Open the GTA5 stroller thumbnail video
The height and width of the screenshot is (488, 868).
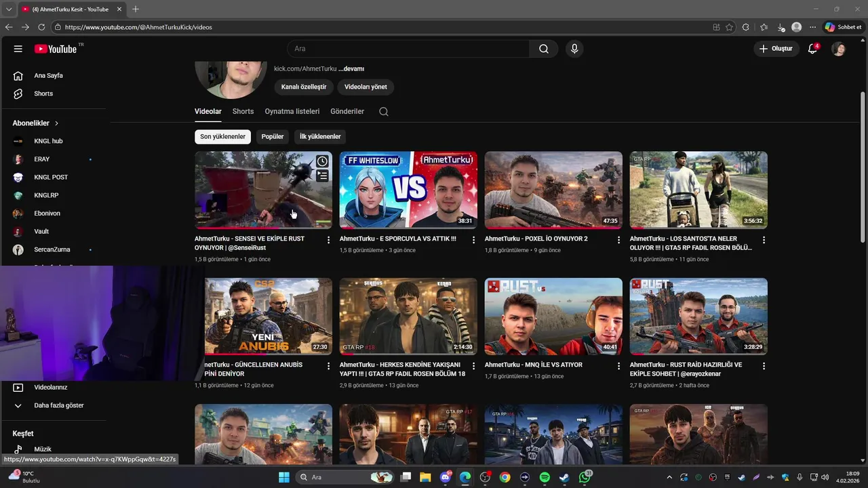(x=698, y=190)
